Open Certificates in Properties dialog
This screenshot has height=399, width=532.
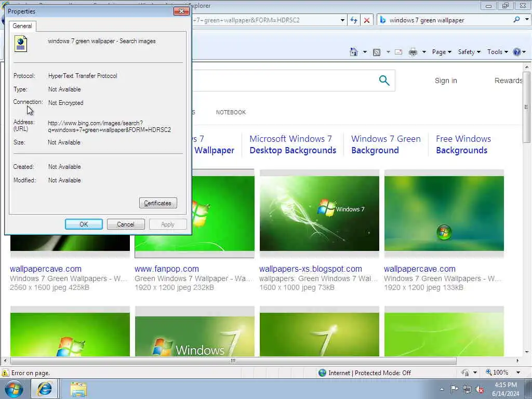pyautogui.click(x=158, y=203)
